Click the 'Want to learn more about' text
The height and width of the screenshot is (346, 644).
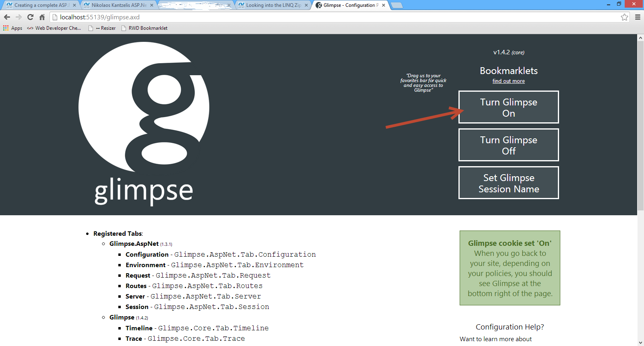point(495,339)
